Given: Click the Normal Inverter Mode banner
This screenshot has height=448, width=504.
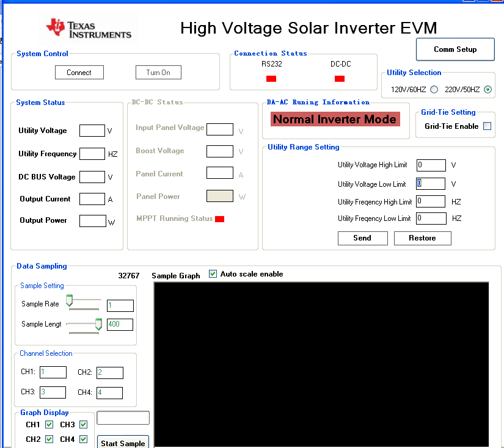Looking at the screenshot, I should [335, 119].
